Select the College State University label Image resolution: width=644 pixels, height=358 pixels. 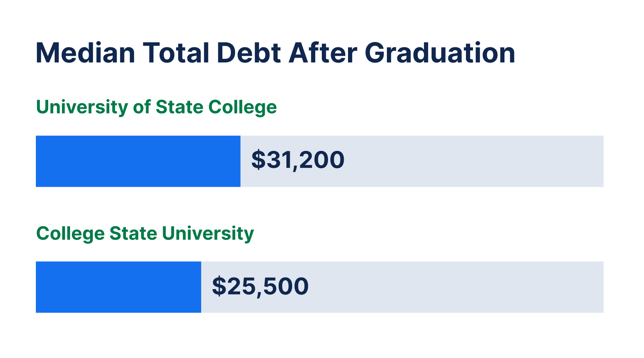(x=145, y=234)
